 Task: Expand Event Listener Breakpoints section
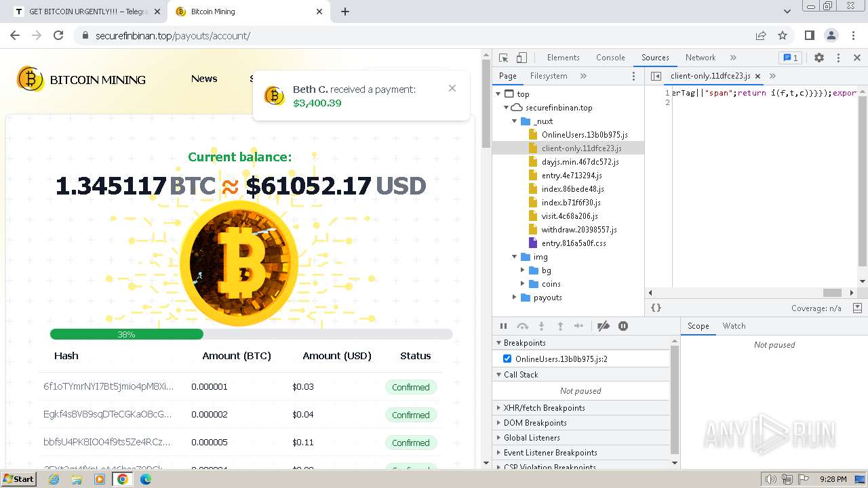pyautogui.click(x=580, y=453)
